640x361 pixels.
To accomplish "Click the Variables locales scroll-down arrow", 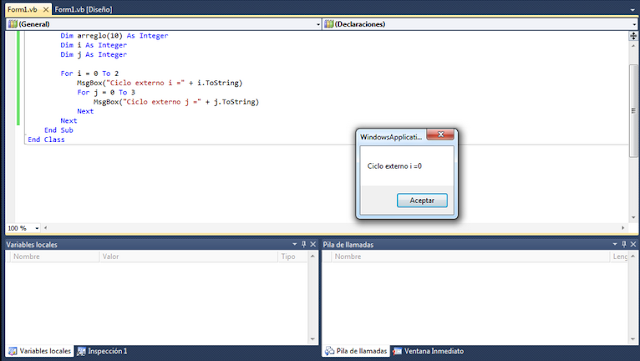I will tap(313, 339).
